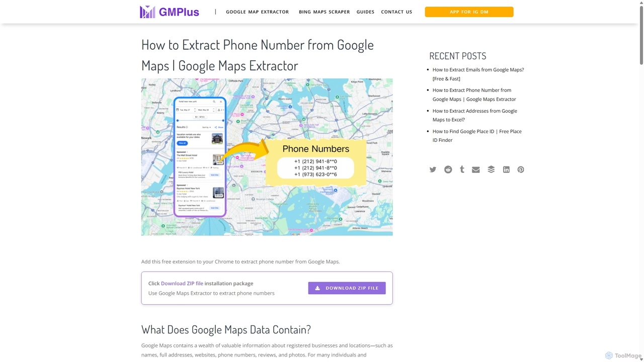Open post on finding Google Place ID
The image size is (644, 362).
pyautogui.click(x=477, y=136)
